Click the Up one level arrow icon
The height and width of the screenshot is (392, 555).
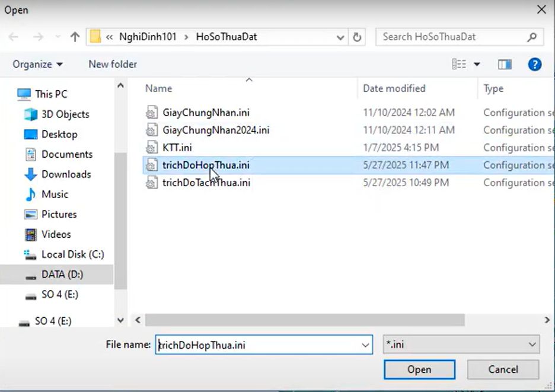[75, 37]
